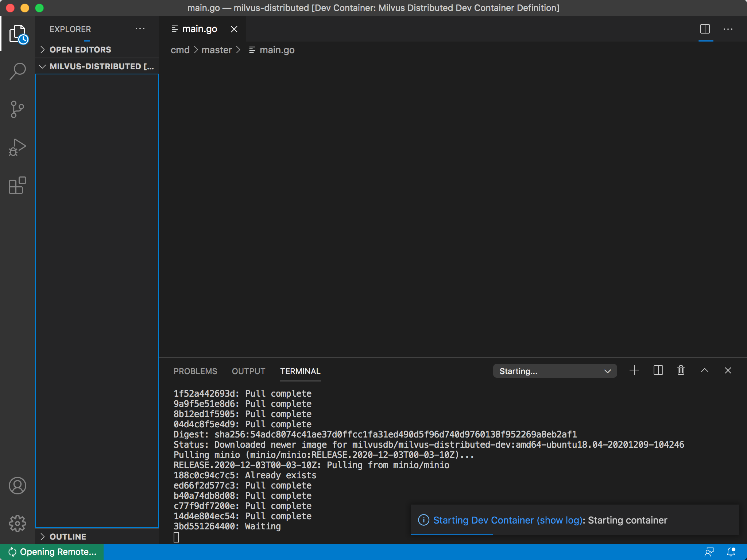Viewport: 747px width, 560px height.
Task: Close the main.go editor tab
Action: coord(234,29)
